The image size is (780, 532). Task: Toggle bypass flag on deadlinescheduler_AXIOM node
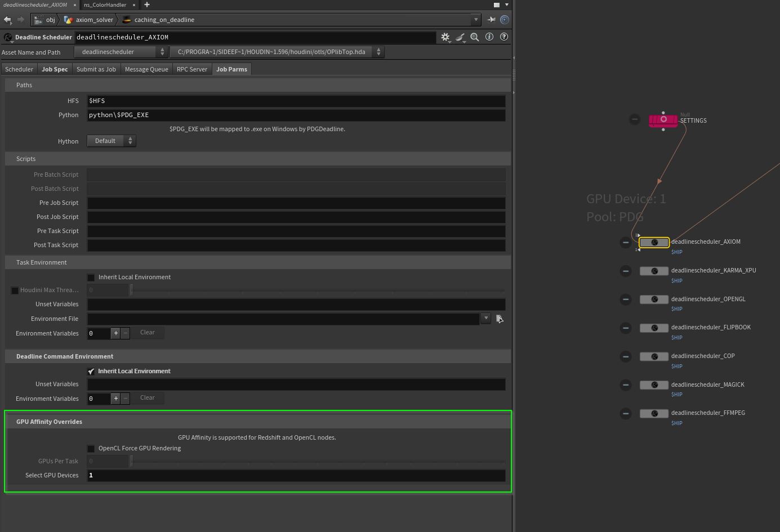click(x=626, y=243)
